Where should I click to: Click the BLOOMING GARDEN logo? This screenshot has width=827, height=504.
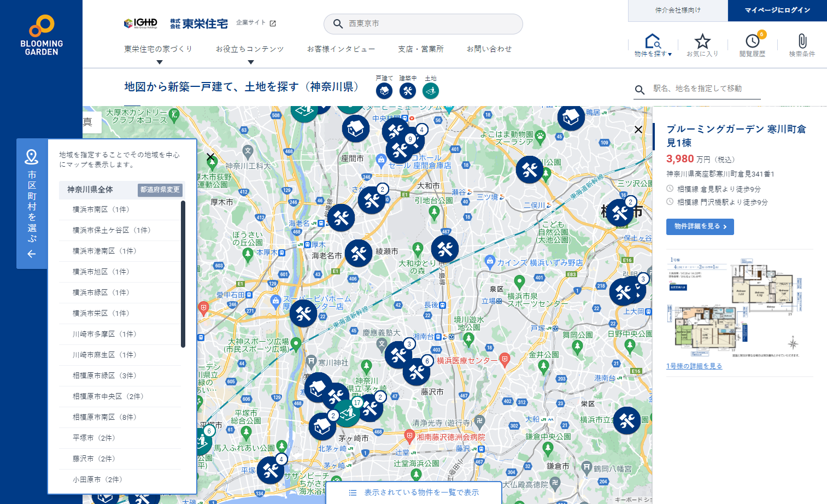(41, 33)
